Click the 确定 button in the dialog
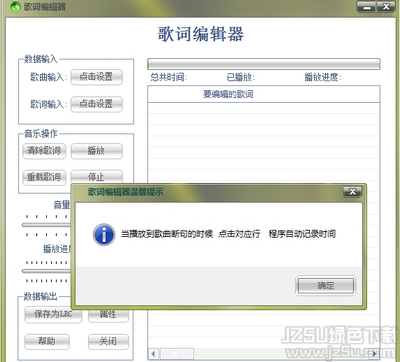400x362 pixels. 326,285
